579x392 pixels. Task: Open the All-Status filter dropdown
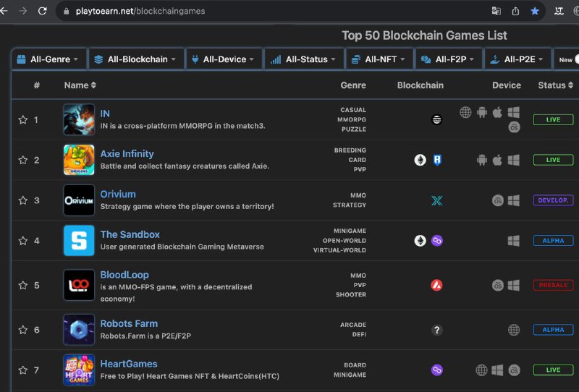(x=304, y=59)
